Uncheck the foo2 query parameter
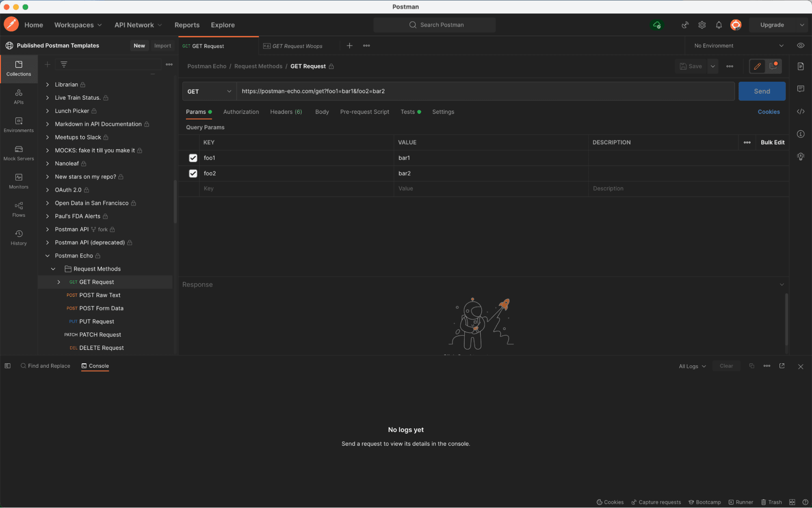Viewport: 812px width, 508px height. tap(193, 173)
